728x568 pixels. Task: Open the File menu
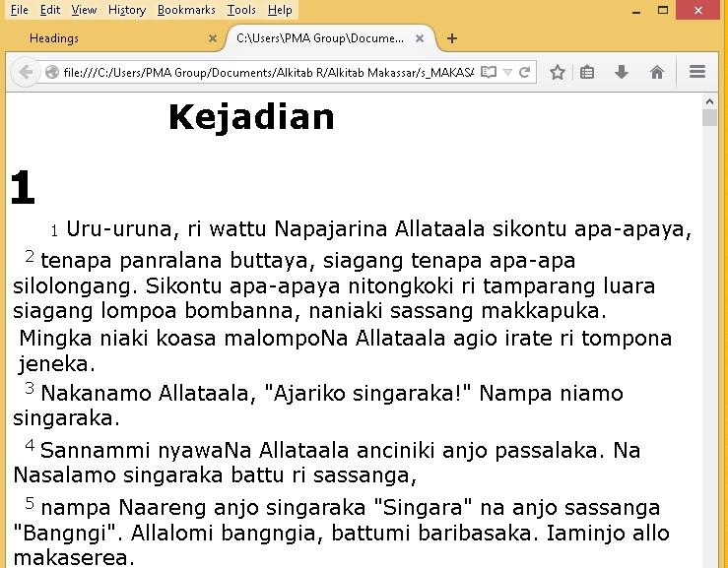coord(20,10)
